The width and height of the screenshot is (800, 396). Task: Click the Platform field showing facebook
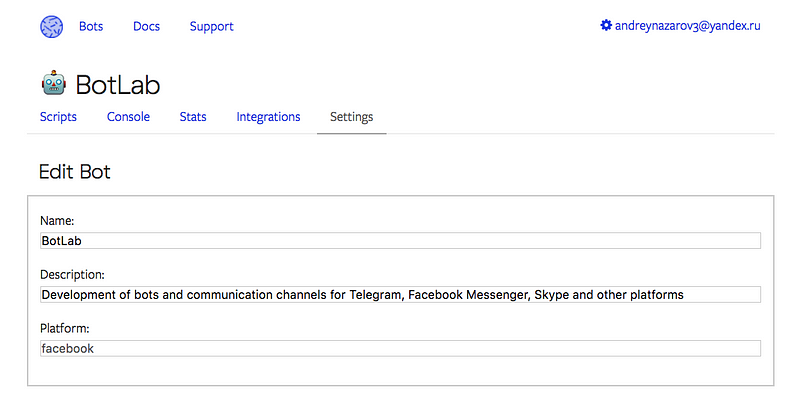(401, 349)
